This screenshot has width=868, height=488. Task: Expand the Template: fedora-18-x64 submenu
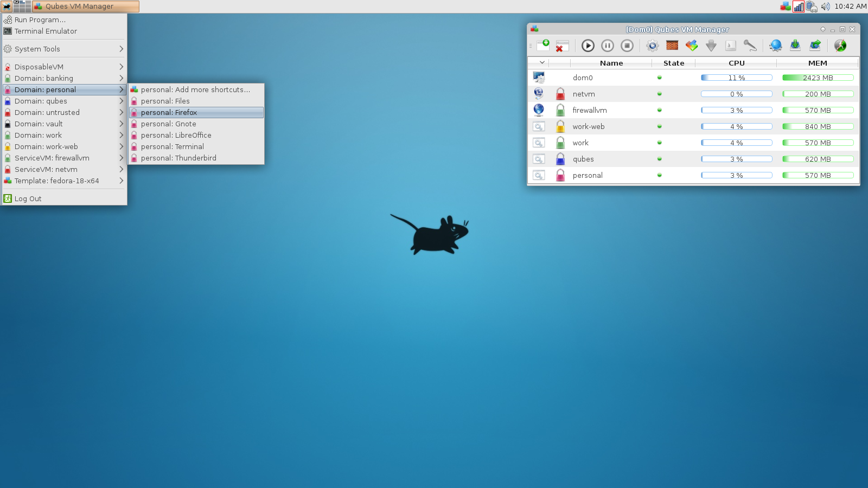(64, 181)
